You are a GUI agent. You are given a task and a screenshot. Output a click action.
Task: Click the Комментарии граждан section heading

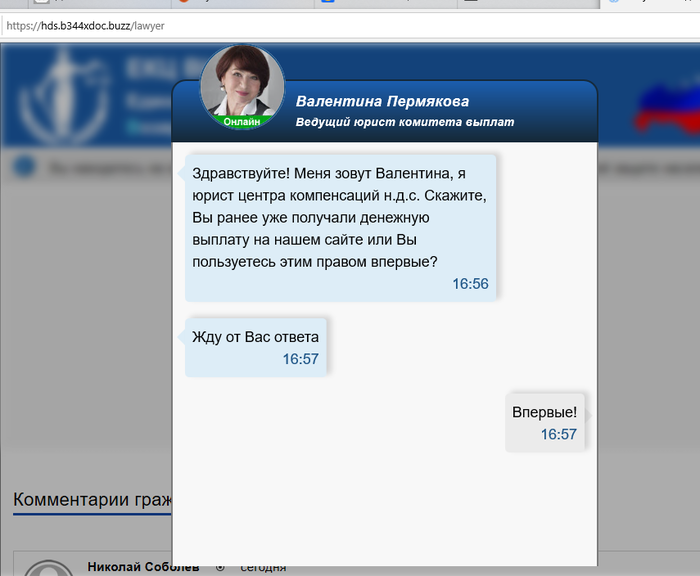tap(92, 499)
